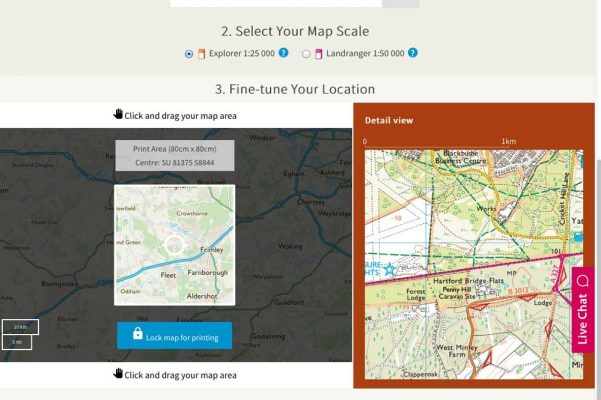Open help for the Landranger scale
This screenshot has height=400, width=601.
pyautogui.click(x=412, y=53)
